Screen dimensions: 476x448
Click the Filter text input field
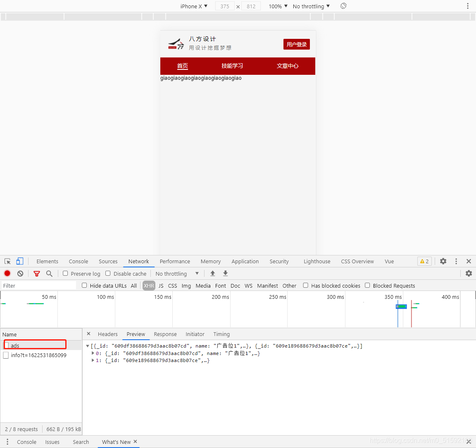pyautogui.click(x=39, y=286)
